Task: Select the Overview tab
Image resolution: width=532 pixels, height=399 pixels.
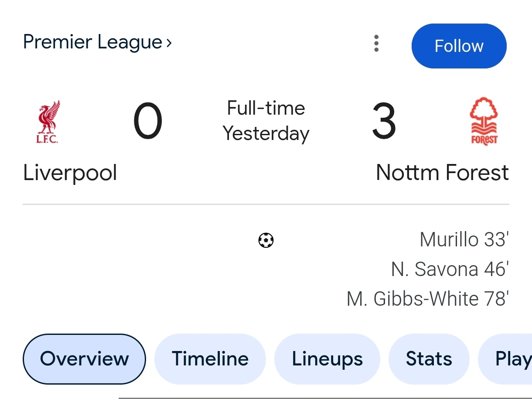Action: click(x=84, y=359)
